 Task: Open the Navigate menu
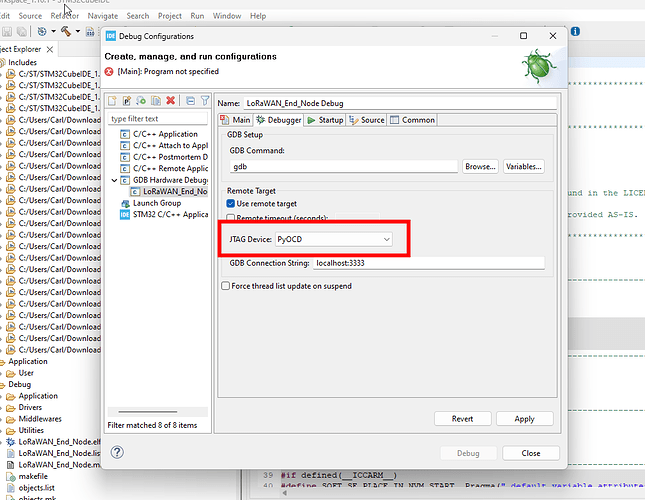click(x=102, y=16)
